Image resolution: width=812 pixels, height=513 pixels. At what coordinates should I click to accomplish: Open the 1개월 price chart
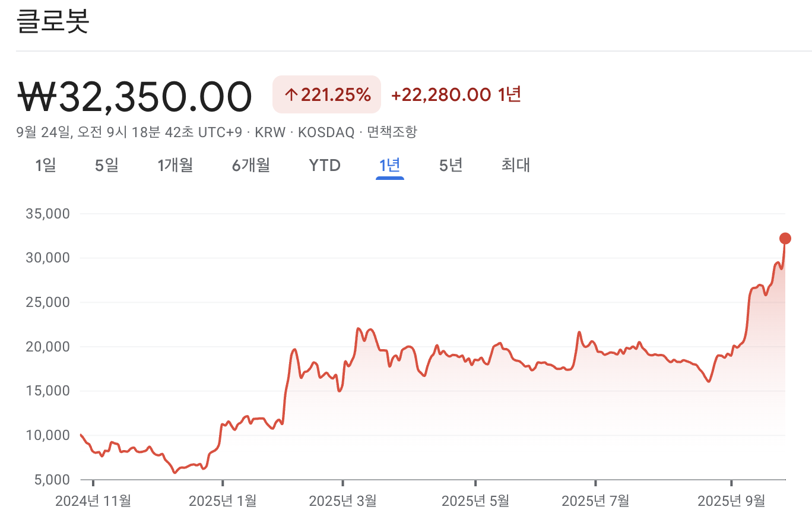(x=175, y=165)
